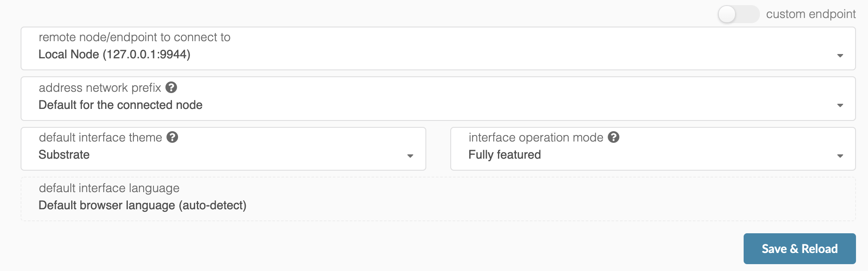The width and height of the screenshot is (868, 271).
Task: Open the 'Fully featured' mode dropdown
Action: pos(653,149)
